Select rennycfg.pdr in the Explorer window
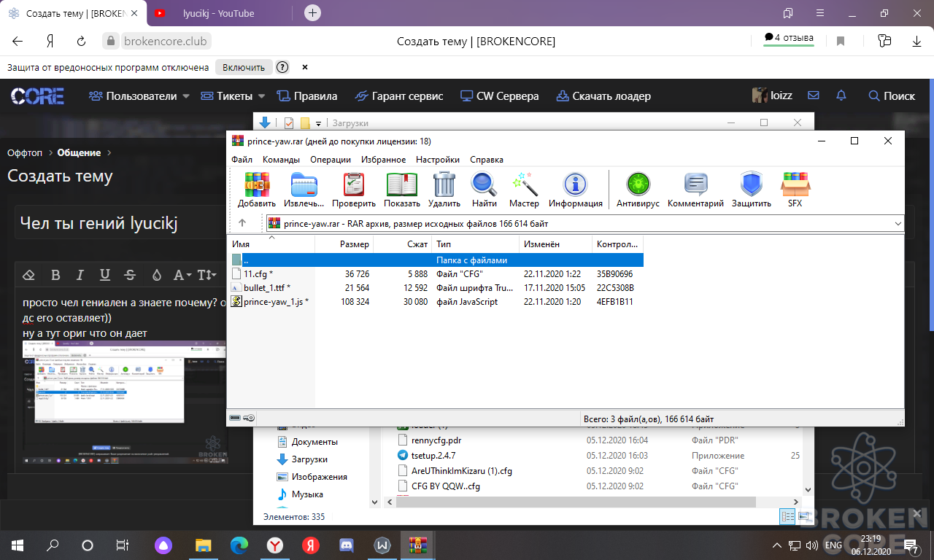Screen dimensions: 934x560 pyautogui.click(x=436, y=440)
